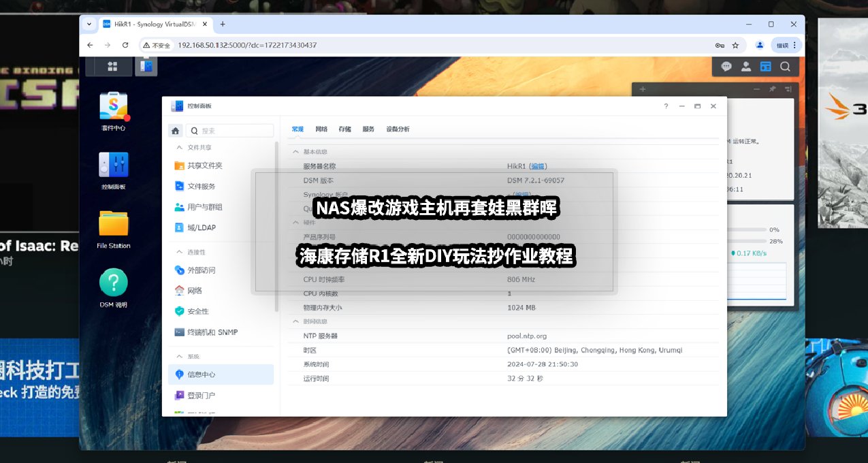Switch to Service (服务) tab
The width and height of the screenshot is (868, 463).
click(368, 129)
